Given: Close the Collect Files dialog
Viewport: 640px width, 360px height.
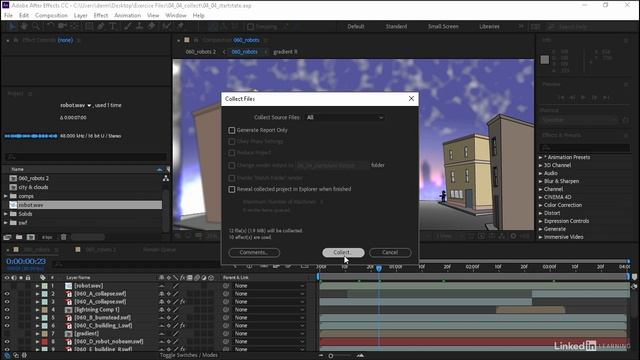Looking at the screenshot, I should point(411,99).
